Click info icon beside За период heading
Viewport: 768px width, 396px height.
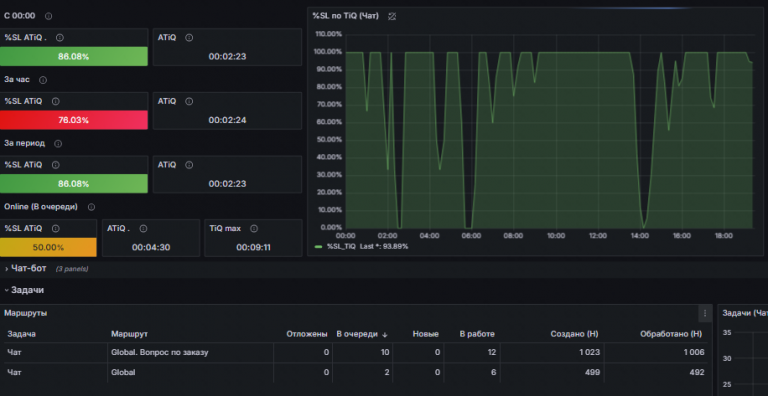click(x=58, y=144)
